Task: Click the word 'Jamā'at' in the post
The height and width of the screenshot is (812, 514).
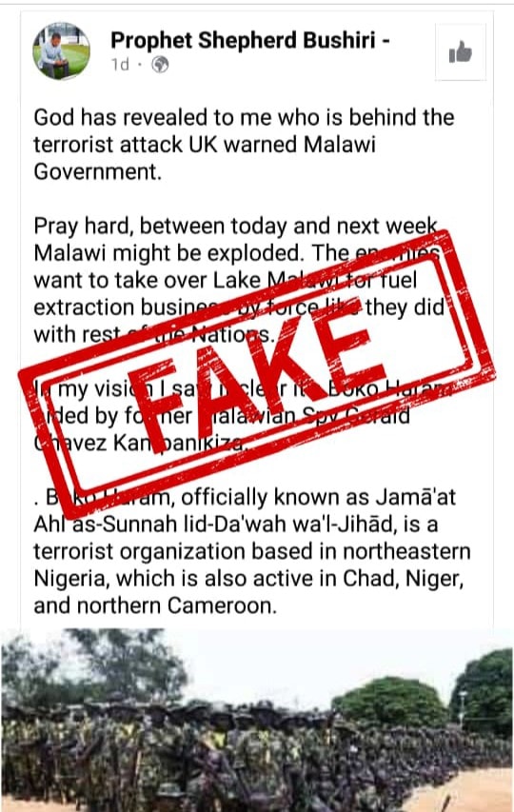Action: coord(416,497)
